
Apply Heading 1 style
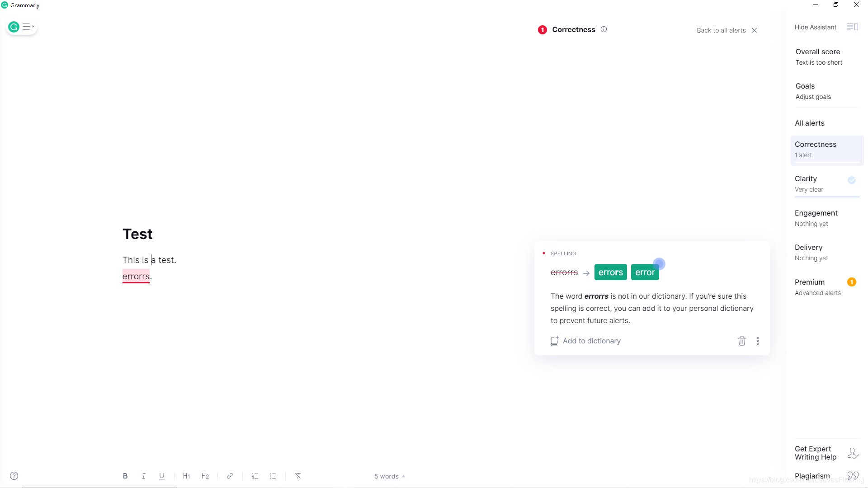tap(186, 476)
